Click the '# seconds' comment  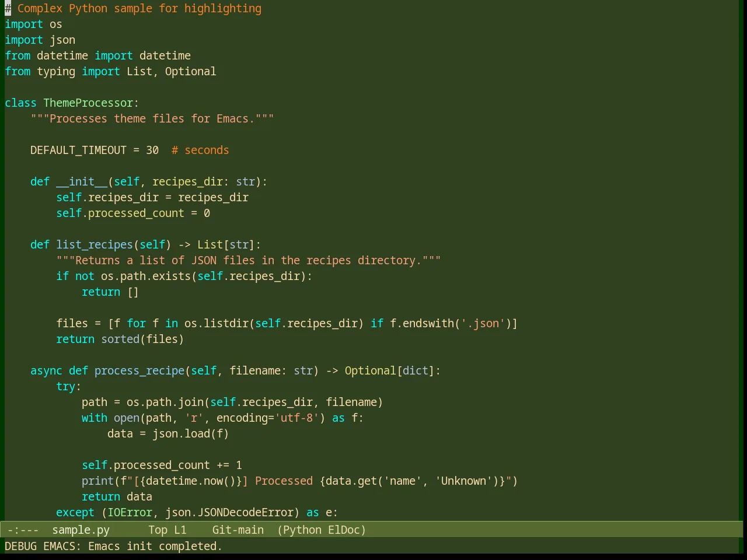[x=200, y=150]
